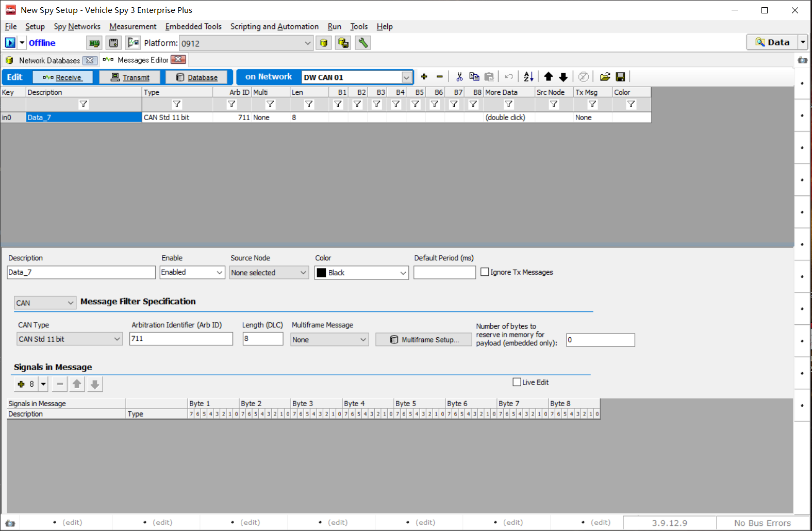Select the Transmit messages button

click(130, 77)
